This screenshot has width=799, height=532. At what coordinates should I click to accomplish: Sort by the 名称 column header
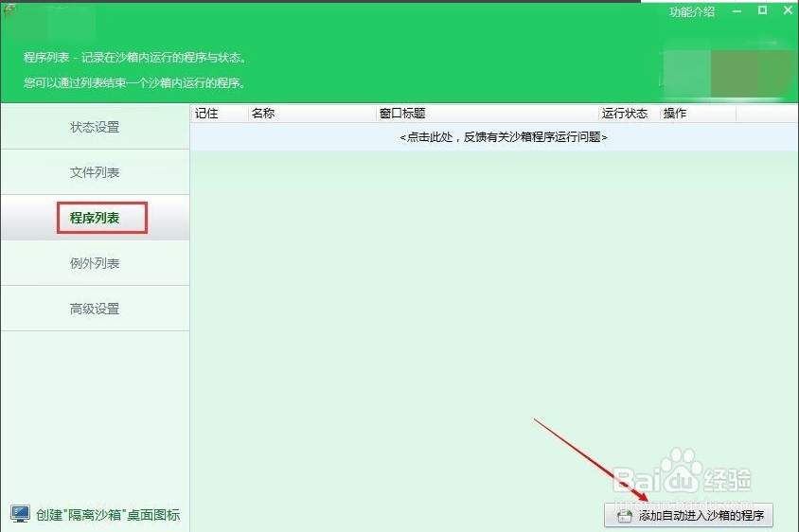click(312, 114)
